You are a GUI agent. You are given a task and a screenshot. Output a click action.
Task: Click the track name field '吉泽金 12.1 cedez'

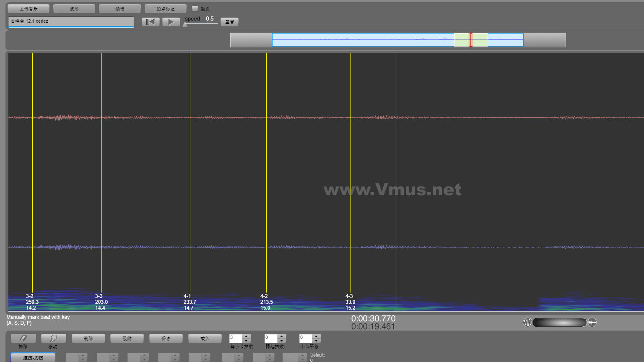71,21
